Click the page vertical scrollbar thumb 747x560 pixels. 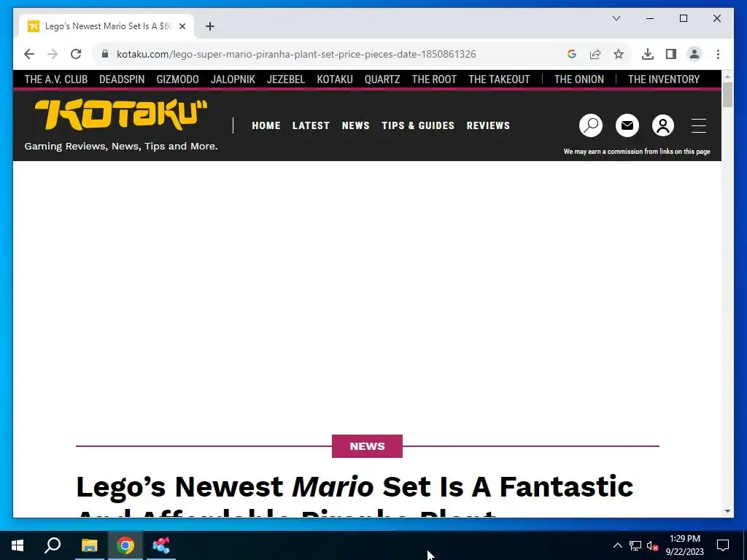tap(727, 95)
